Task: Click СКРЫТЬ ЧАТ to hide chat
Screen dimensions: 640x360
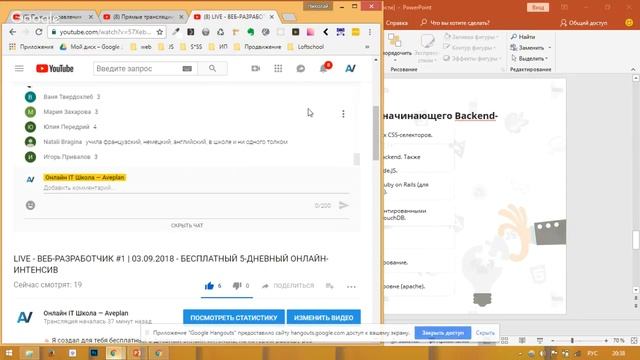Action: tap(187, 226)
